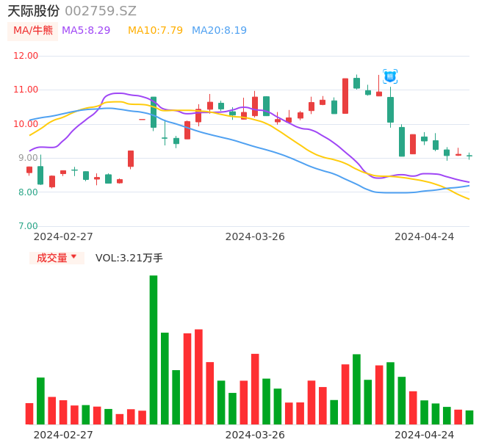Click the 12.00 price axis label
This screenshot has width=504, height=445.
tap(26, 56)
